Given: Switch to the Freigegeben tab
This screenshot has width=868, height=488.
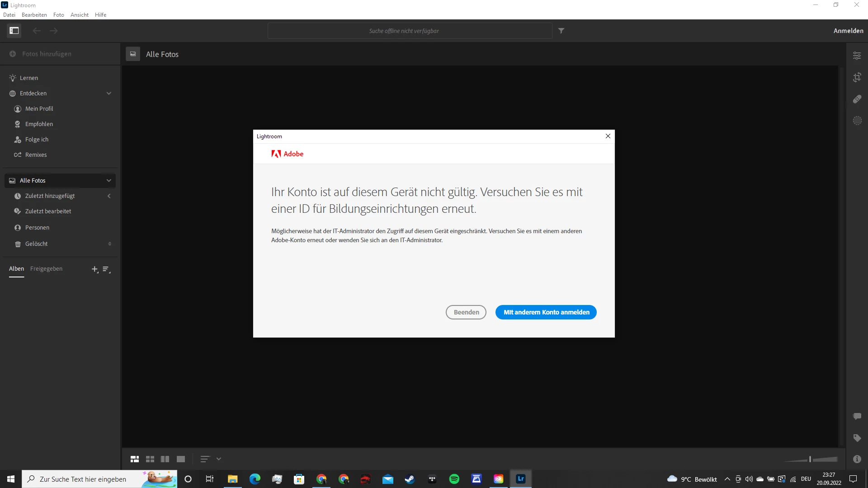Looking at the screenshot, I should pyautogui.click(x=46, y=269).
